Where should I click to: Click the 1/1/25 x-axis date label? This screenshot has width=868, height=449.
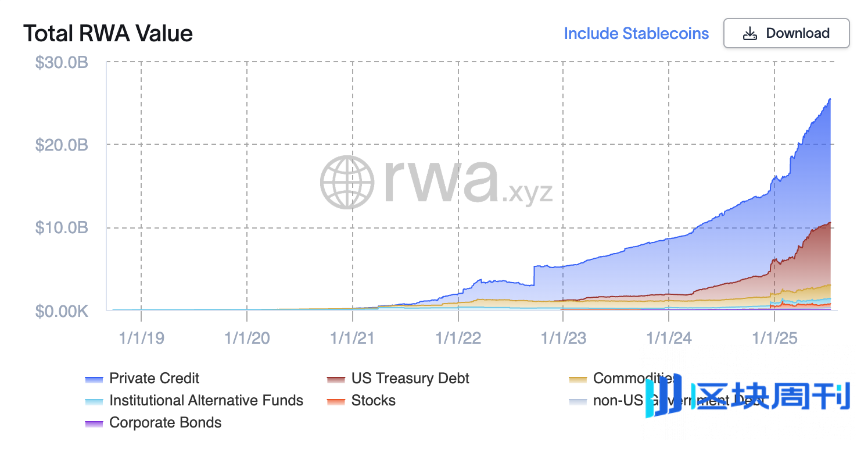(x=774, y=338)
